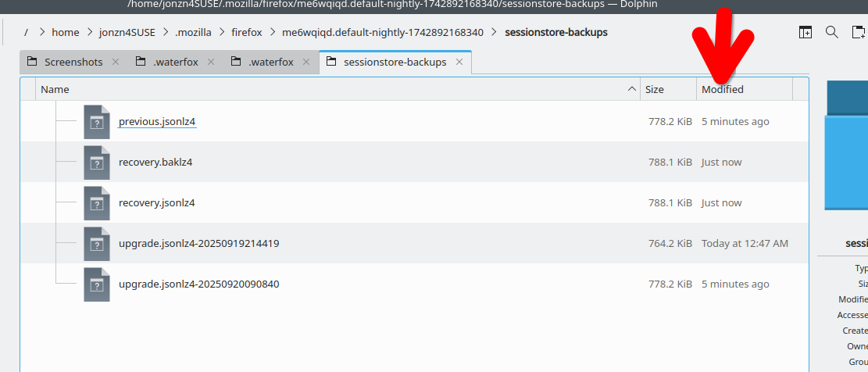
Task: Go to the home breadcrumb folder
Action: [x=66, y=33]
